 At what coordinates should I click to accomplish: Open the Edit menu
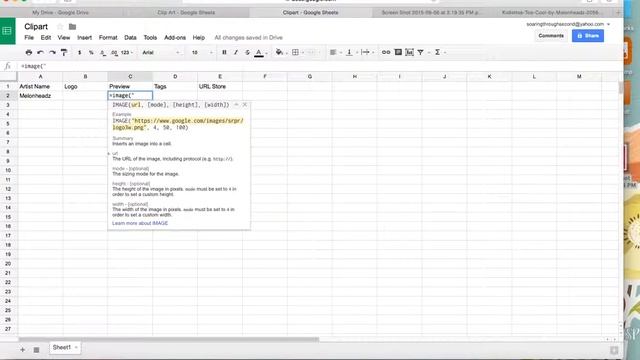tap(46, 38)
